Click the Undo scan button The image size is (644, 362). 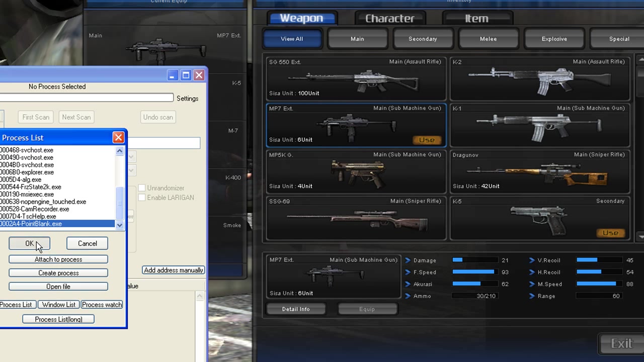tap(158, 117)
